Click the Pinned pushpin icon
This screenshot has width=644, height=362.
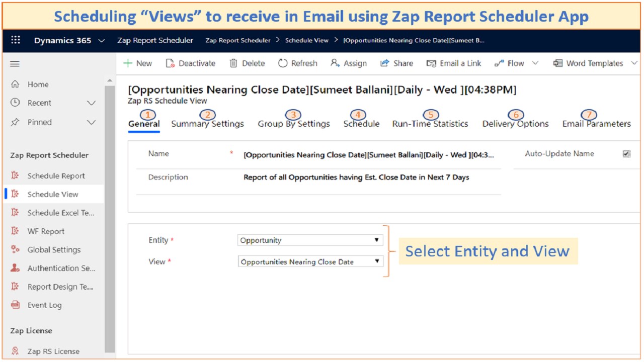(x=15, y=122)
